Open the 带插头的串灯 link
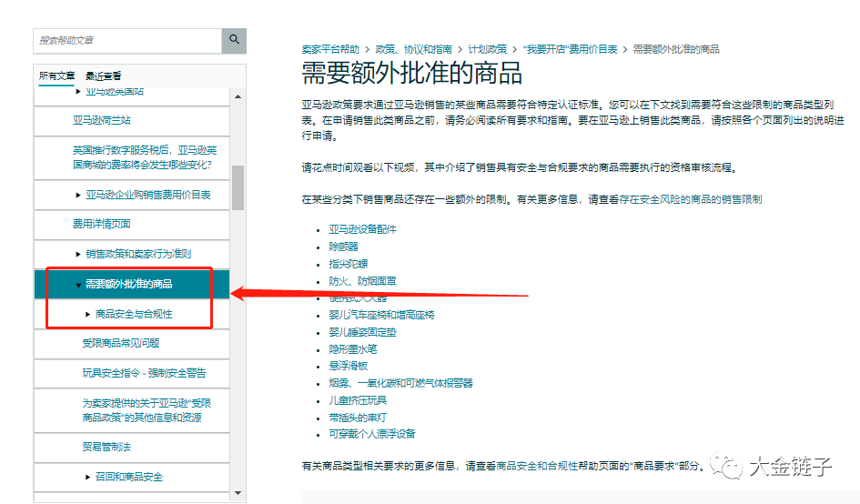The image size is (860, 504). (x=358, y=418)
